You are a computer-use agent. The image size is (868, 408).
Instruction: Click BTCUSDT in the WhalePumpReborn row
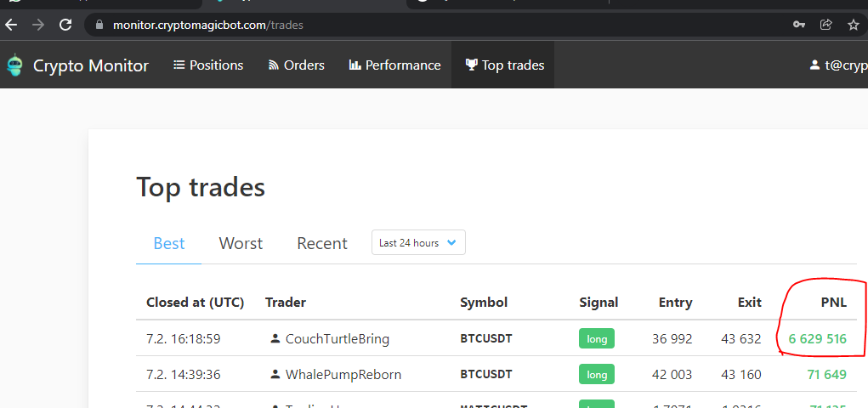coord(486,375)
